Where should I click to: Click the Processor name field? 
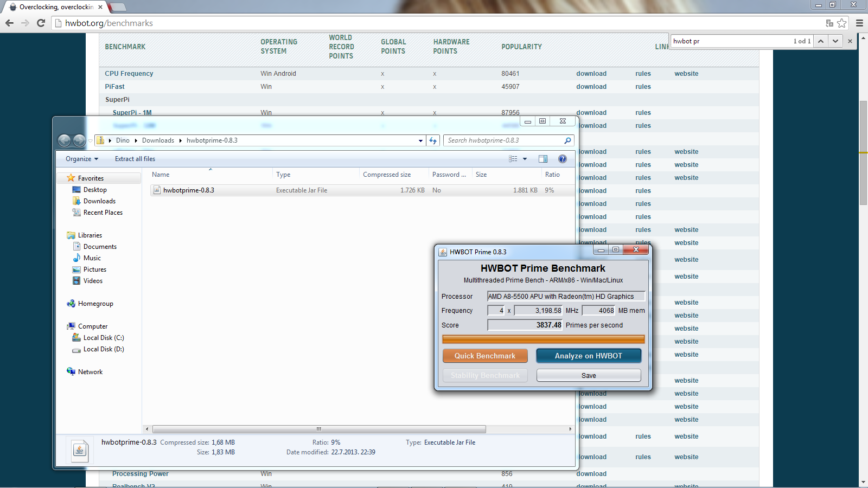point(566,296)
